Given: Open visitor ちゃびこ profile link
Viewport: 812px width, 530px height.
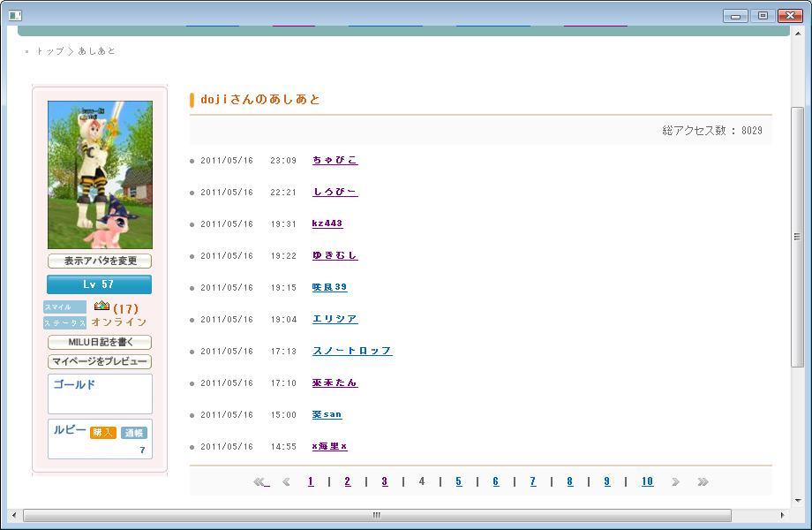Looking at the screenshot, I should (x=335, y=161).
